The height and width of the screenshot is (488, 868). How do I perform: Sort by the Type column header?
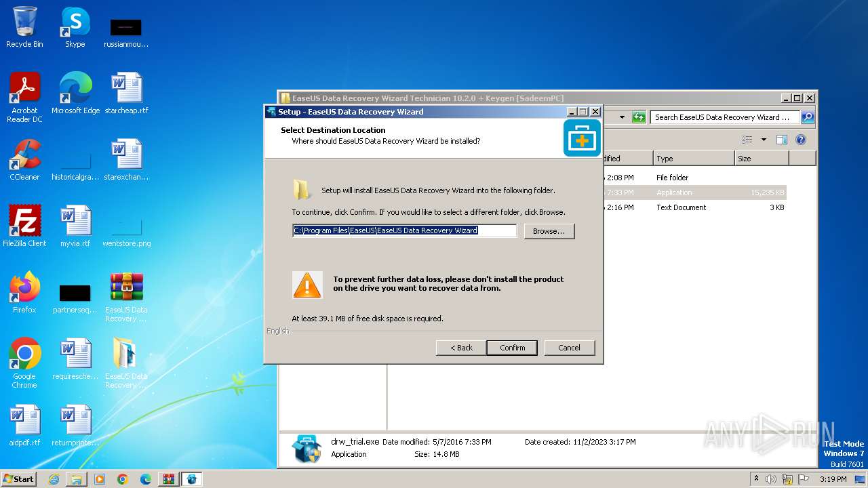pyautogui.click(x=694, y=159)
